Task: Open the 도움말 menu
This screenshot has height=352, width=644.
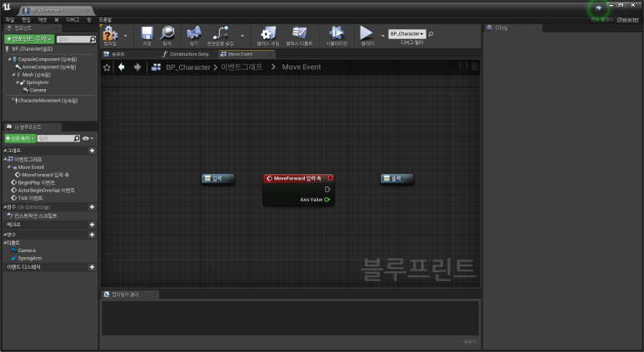Action: pos(105,20)
